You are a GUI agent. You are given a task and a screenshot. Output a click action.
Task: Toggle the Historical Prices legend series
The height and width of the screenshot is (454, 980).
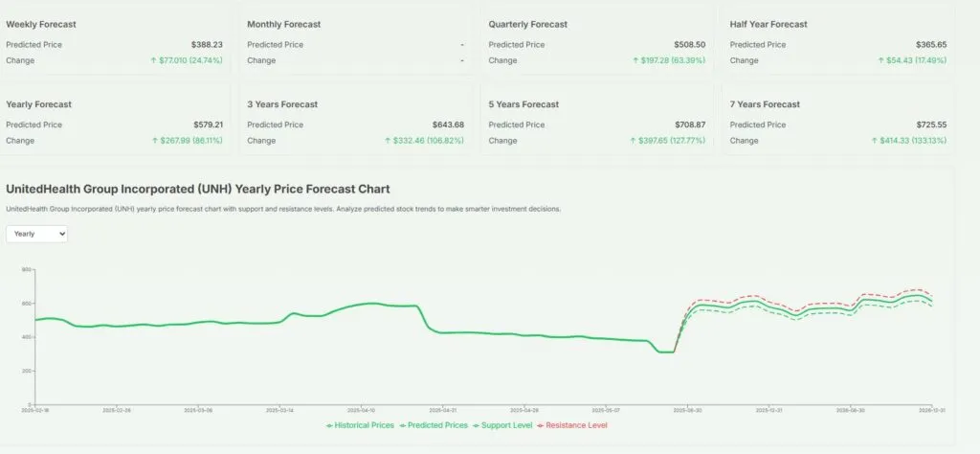coord(360,424)
